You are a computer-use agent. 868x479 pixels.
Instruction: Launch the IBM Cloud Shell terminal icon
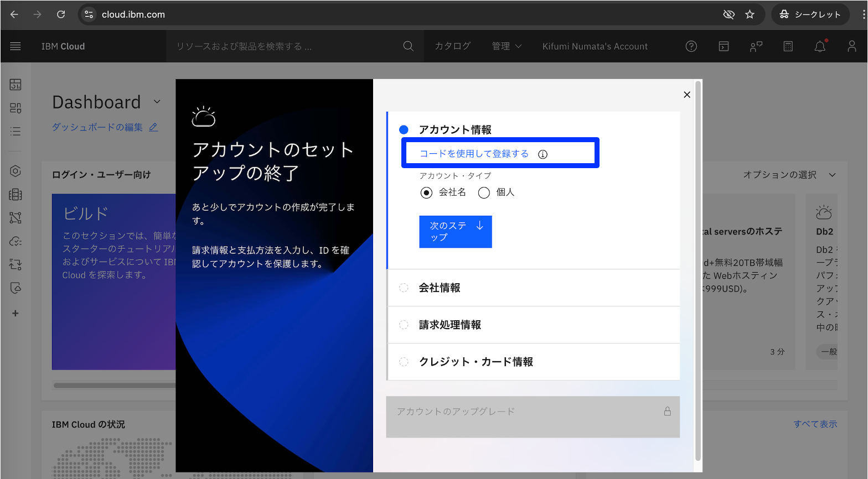pyautogui.click(x=724, y=46)
